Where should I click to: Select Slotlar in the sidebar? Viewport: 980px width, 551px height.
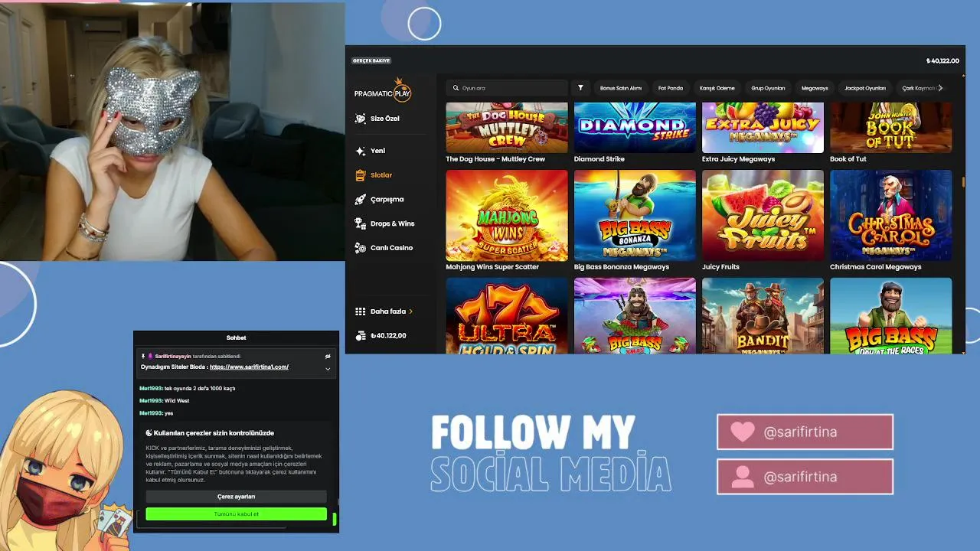pyautogui.click(x=374, y=175)
